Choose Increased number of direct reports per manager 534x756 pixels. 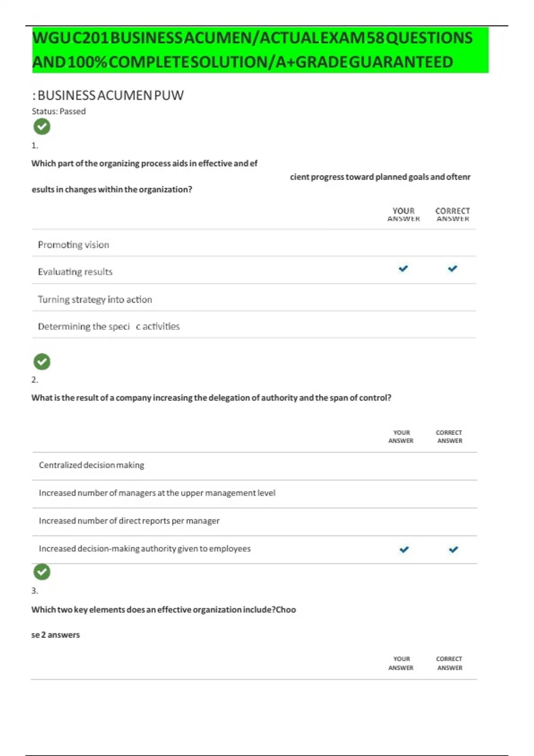(x=129, y=521)
